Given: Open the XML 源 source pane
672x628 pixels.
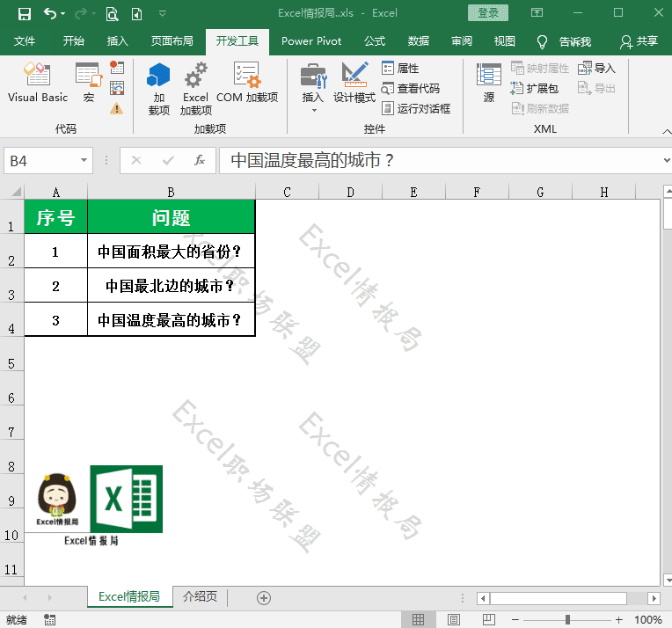Looking at the screenshot, I should click(x=488, y=83).
